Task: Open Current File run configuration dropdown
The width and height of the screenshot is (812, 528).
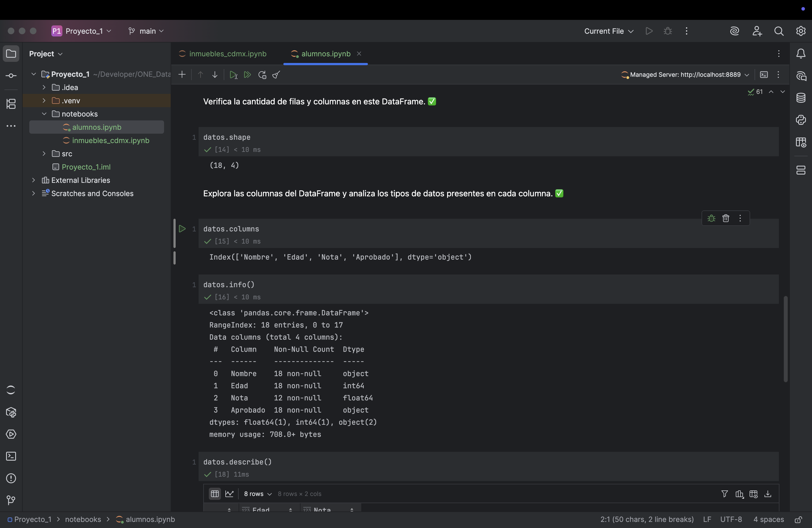Action: (x=609, y=31)
